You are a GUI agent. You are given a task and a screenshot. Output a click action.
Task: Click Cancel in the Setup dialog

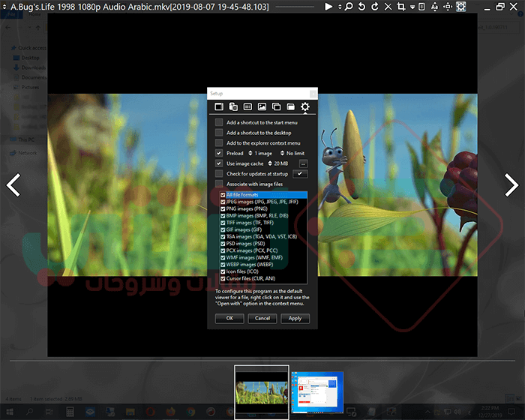click(262, 318)
